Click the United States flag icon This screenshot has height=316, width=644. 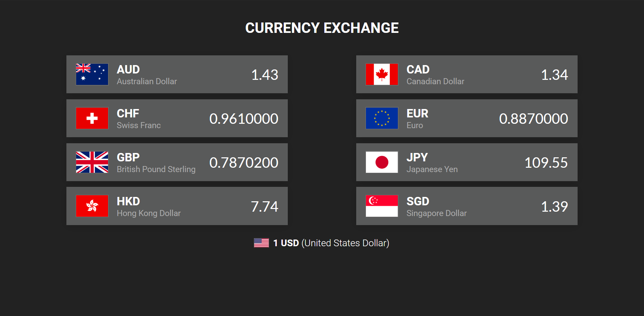tap(261, 243)
